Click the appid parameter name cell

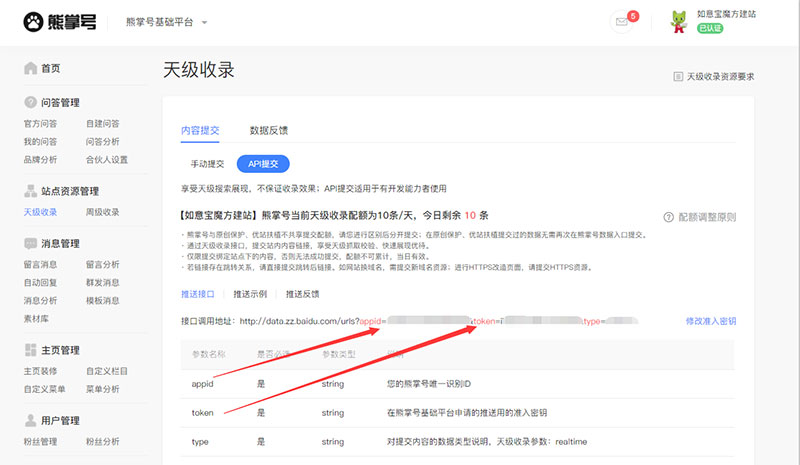click(x=203, y=384)
